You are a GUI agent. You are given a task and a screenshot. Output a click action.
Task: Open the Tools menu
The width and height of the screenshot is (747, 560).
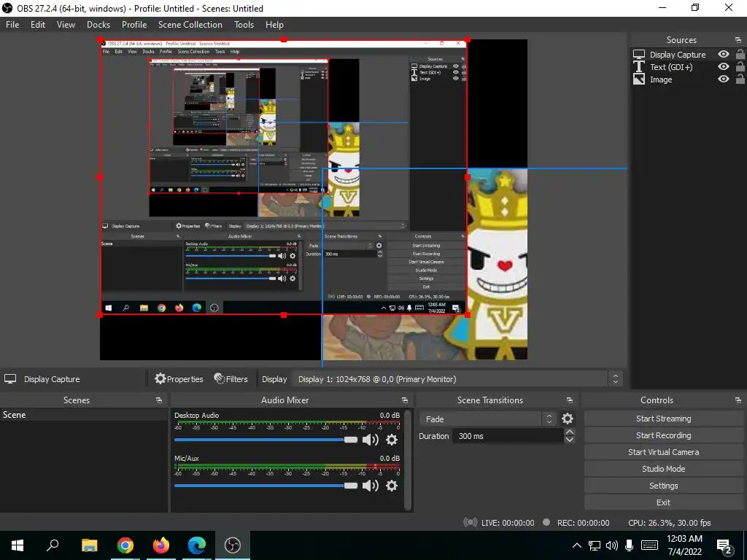pyautogui.click(x=244, y=25)
